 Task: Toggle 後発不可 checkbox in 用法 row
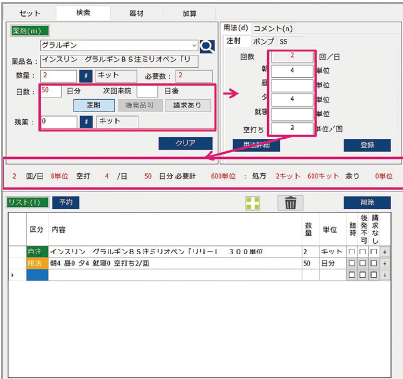(363, 263)
